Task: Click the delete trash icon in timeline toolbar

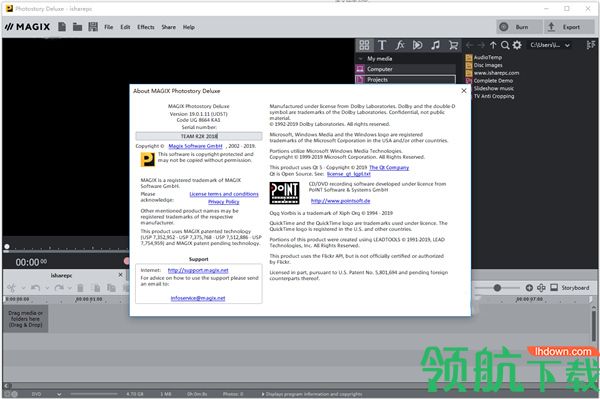Action: tap(80, 288)
